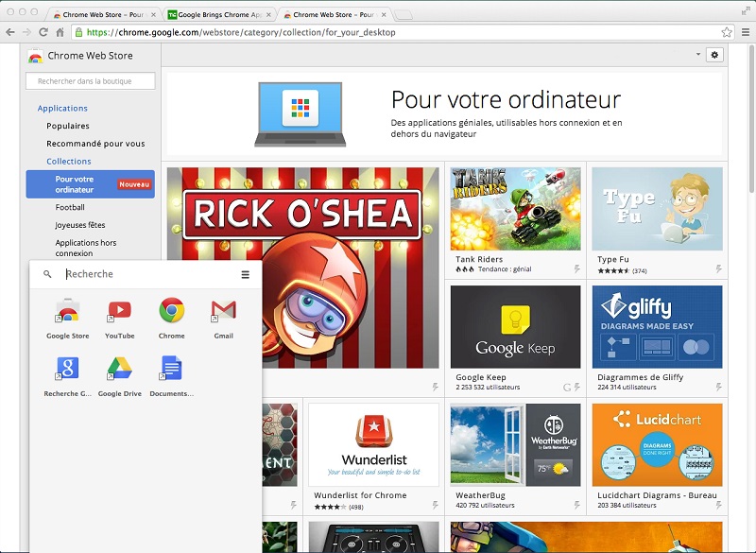The image size is (756, 553).
Task: Switch to the first Chrome Web Store tab
Action: point(103,15)
